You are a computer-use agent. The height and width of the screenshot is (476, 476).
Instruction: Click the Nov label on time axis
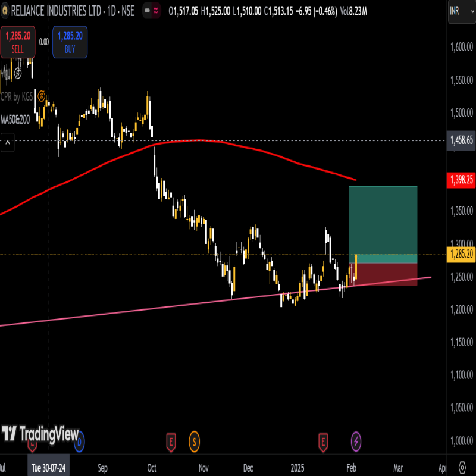(x=203, y=468)
